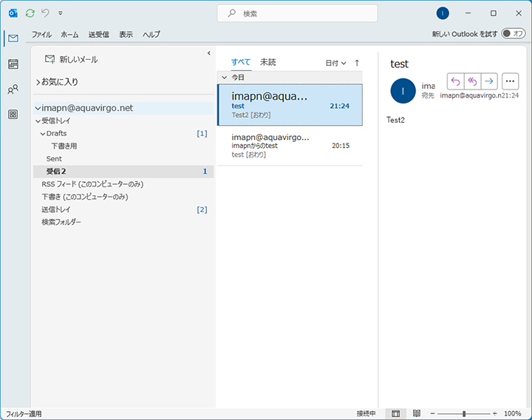Select the 下書き (このコンピューターのみ) folder
This screenshot has width=532, height=420.
click(x=123, y=197)
